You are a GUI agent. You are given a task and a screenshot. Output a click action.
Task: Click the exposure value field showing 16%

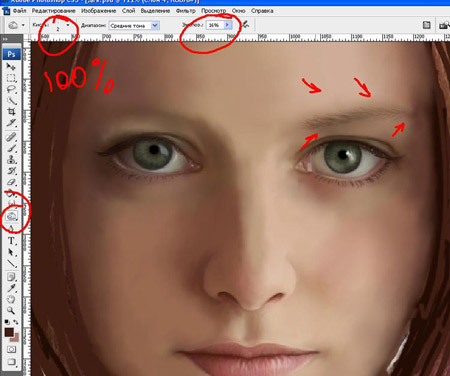[215, 25]
